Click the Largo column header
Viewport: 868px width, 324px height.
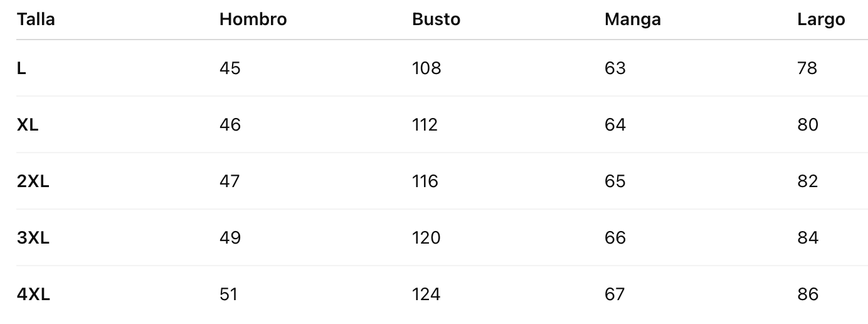821,19
